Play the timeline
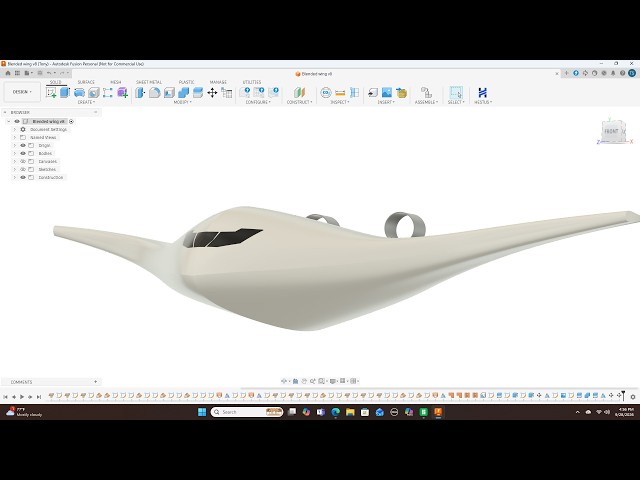 (x=22, y=396)
